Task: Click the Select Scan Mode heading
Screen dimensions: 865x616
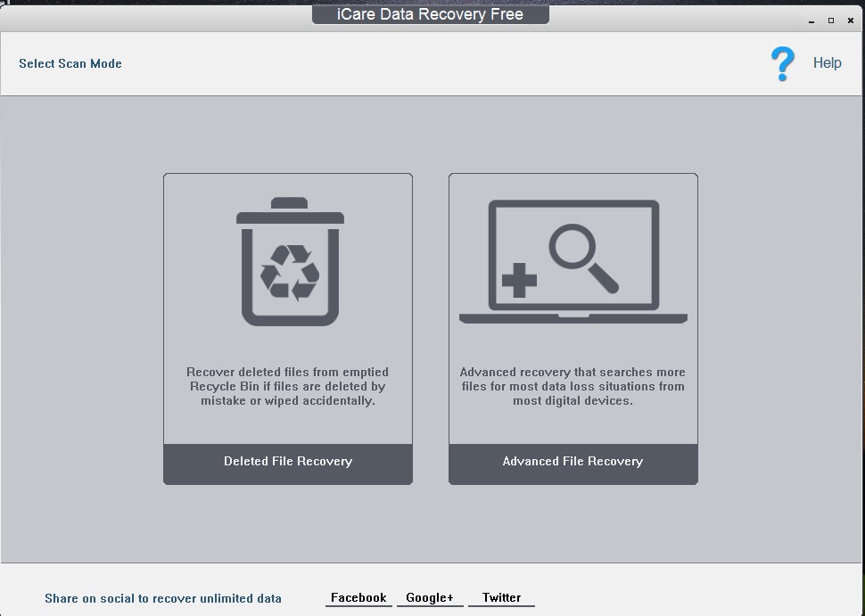Action: (x=70, y=63)
